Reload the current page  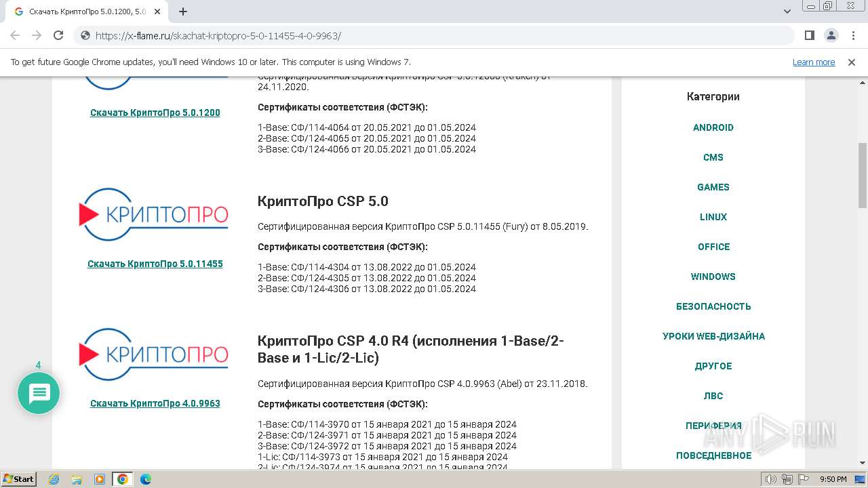[x=58, y=35]
